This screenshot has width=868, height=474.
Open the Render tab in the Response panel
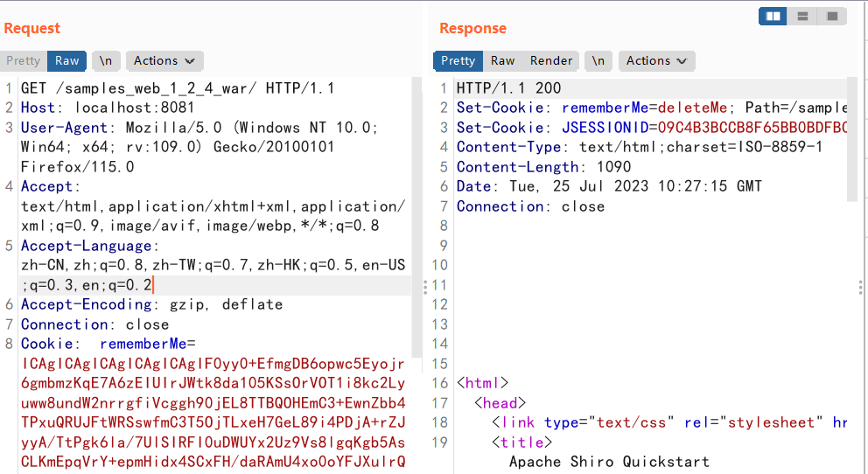point(551,60)
